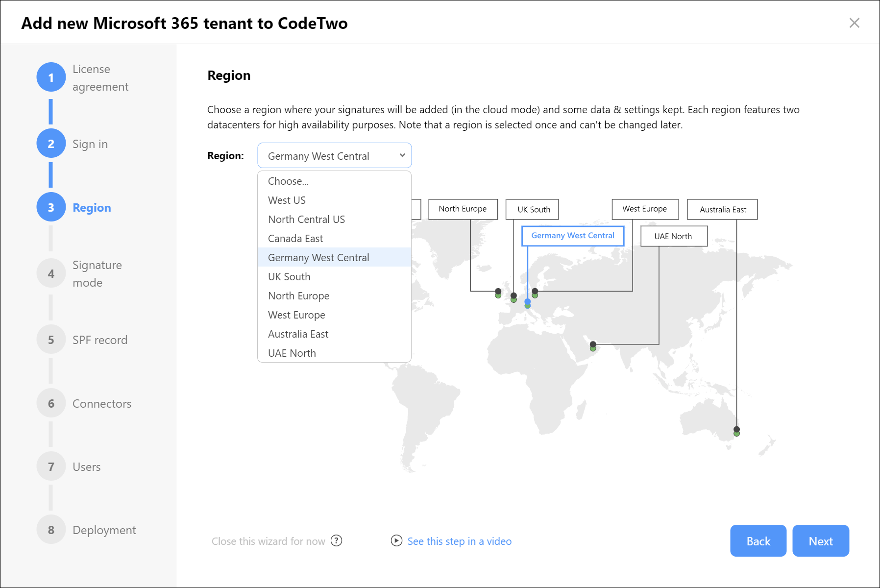Screen dimensions: 880x588
Task: Click the West Europe map label
Action: coord(645,209)
